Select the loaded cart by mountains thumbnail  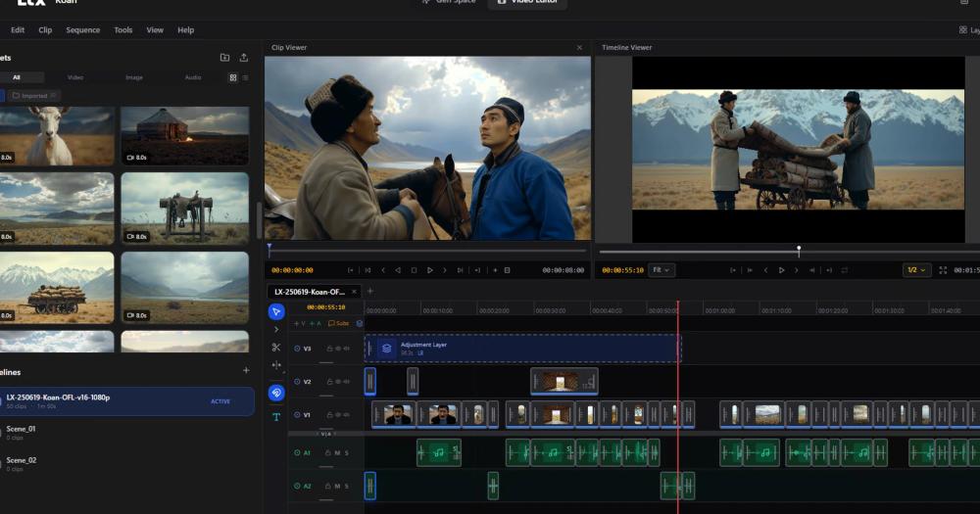[x=57, y=287]
